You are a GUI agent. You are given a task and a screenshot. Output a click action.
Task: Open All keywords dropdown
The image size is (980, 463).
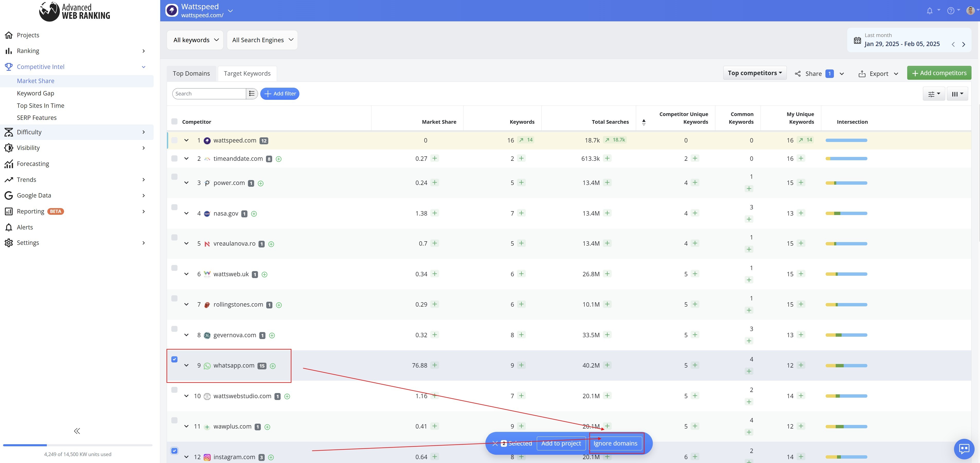[195, 40]
